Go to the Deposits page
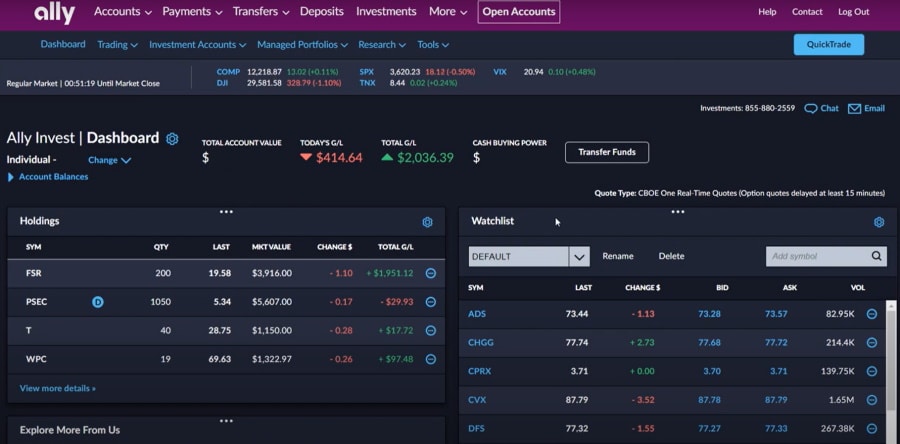 (x=321, y=11)
